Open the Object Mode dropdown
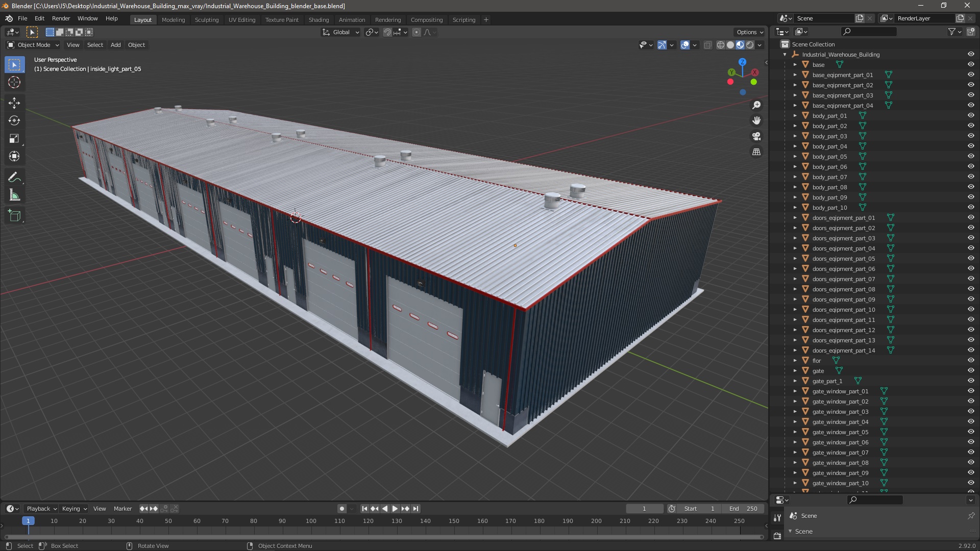980x551 pixels. click(x=34, y=45)
